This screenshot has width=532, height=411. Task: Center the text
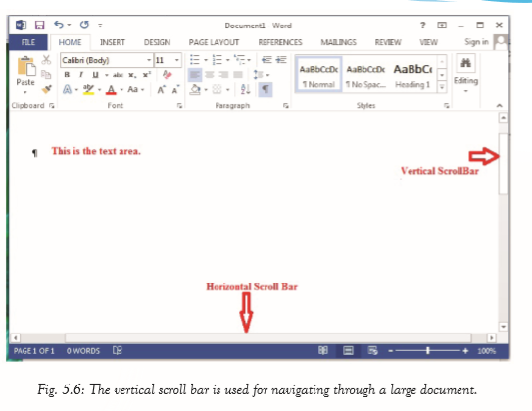point(210,75)
